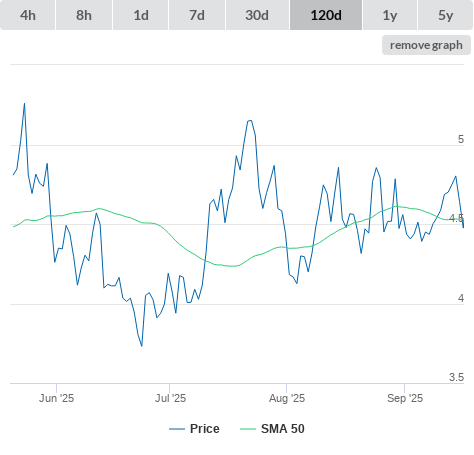Click the Jul '25 axis label

[x=170, y=398]
